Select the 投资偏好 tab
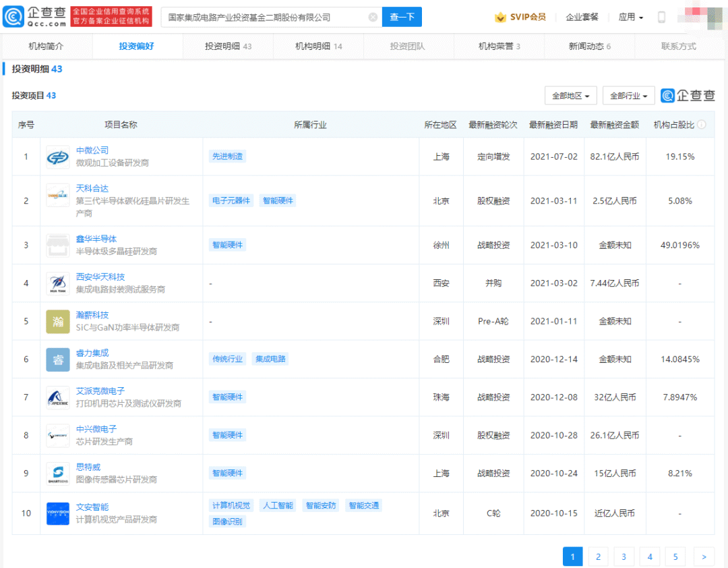Image resolution: width=728 pixels, height=568 pixels. (x=136, y=46)
